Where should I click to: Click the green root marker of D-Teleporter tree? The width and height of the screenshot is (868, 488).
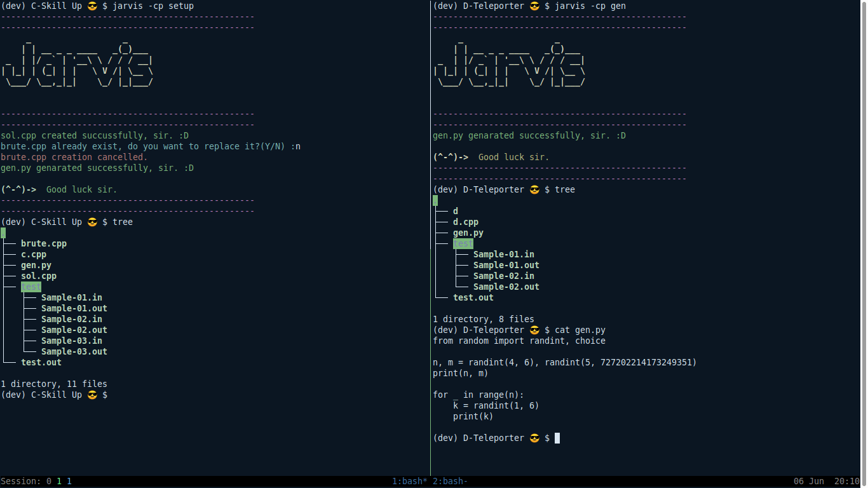click(435, 200)
